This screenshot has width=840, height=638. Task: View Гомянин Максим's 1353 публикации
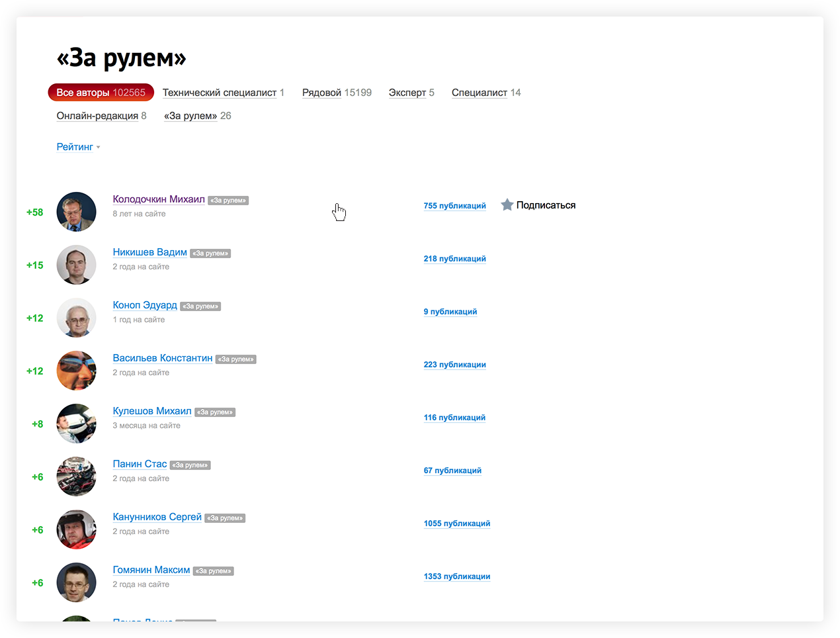456,576
